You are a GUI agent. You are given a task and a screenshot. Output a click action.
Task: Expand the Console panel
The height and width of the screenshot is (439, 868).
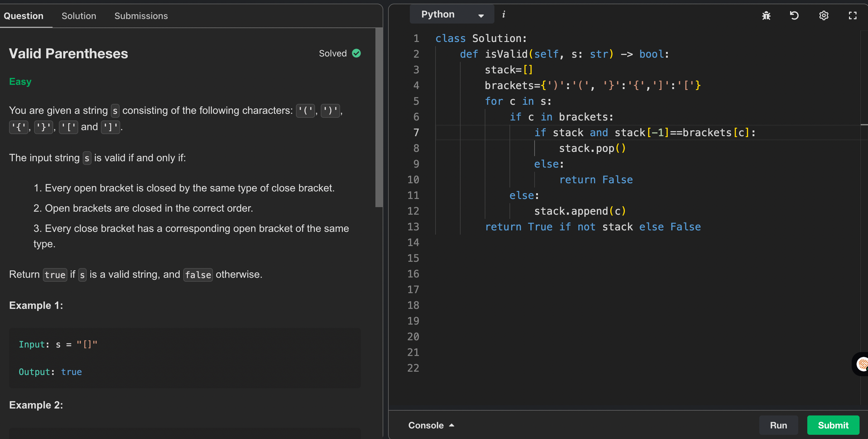(426, 425)
